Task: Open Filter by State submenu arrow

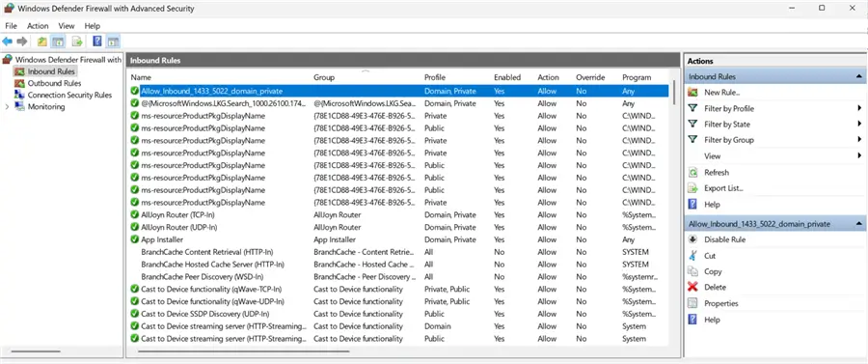Action: click(859, 124)
